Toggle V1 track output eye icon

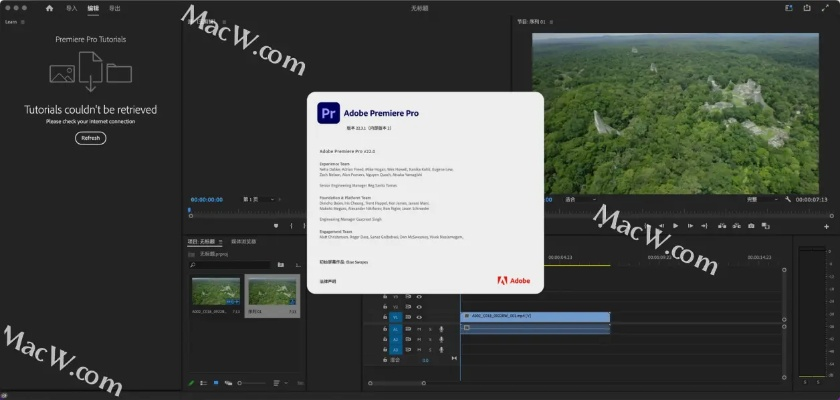pyautogui.click(x=420, y=317)
